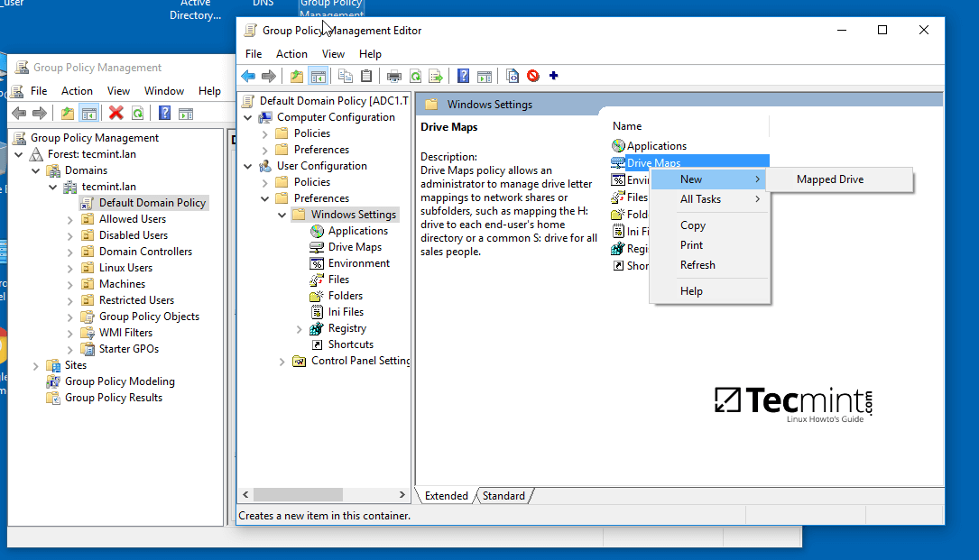
Task: Click the Export List toolbar icon
Action: (437, 76)
